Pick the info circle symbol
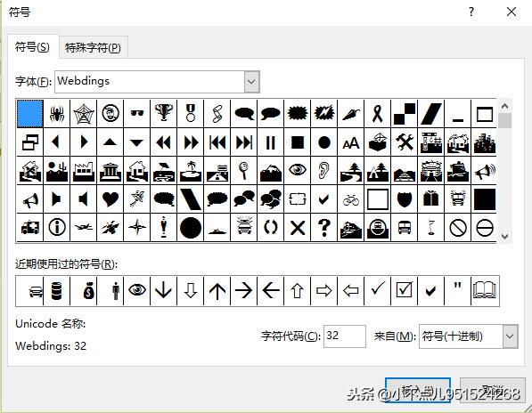Screen dimensions: 532x413 [57, 228]
